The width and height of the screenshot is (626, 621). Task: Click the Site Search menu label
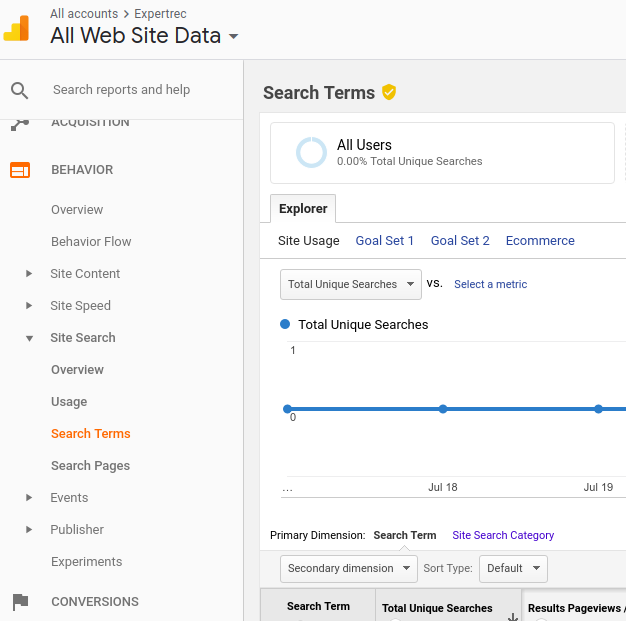pos(83,338)
